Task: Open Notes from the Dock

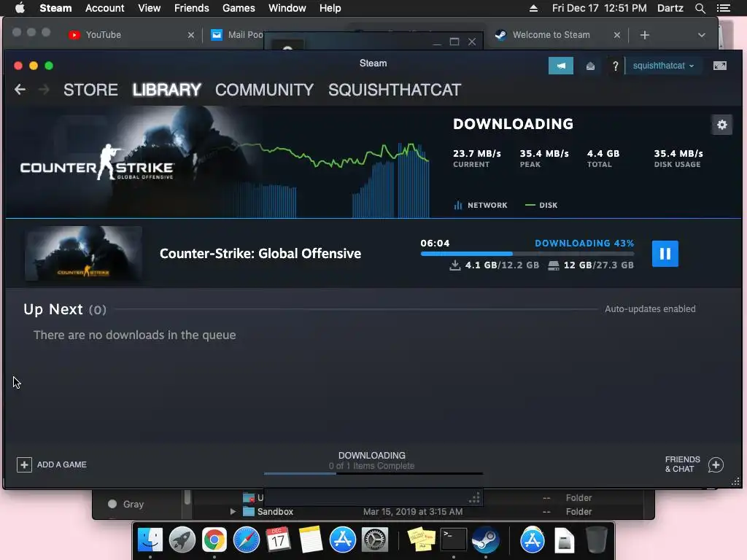Action: coord(310,540)
